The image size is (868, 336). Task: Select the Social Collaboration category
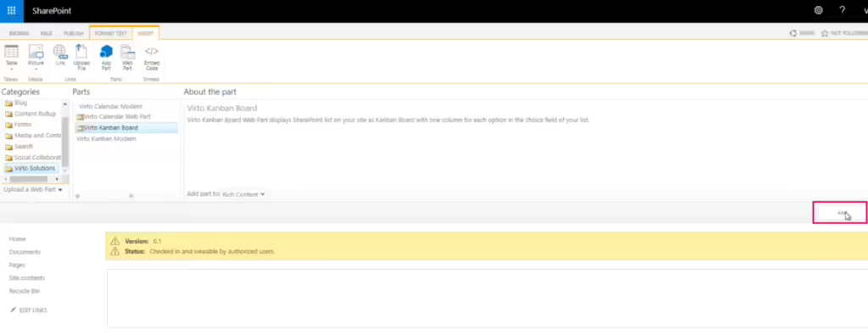click(x=33, y=158)
